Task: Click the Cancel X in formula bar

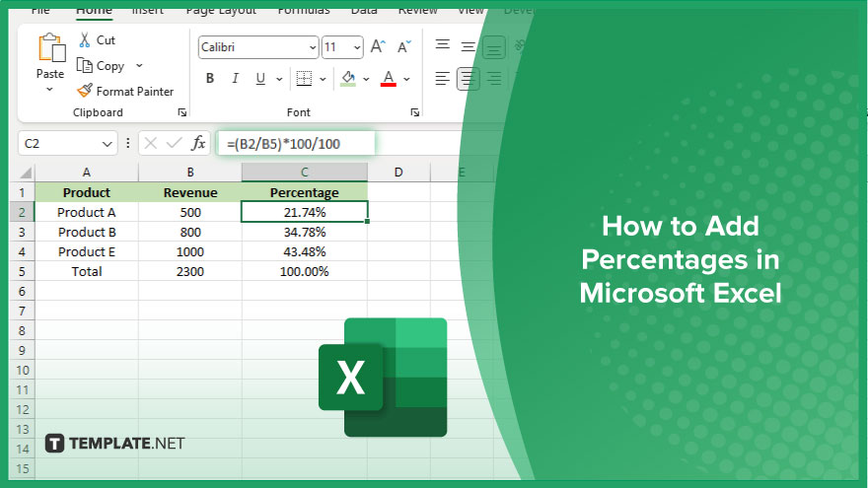Action: pyautogui.click(x=150, y=144)
